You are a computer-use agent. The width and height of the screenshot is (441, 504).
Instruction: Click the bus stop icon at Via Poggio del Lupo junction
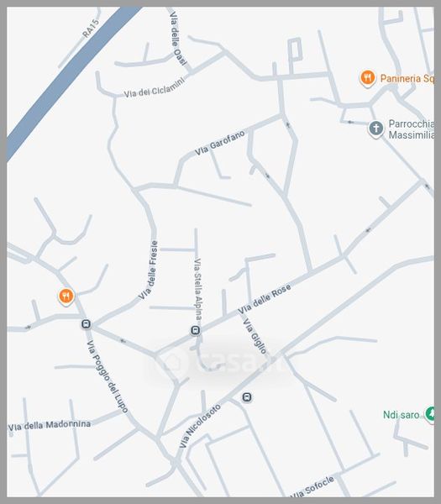(86, 323)
